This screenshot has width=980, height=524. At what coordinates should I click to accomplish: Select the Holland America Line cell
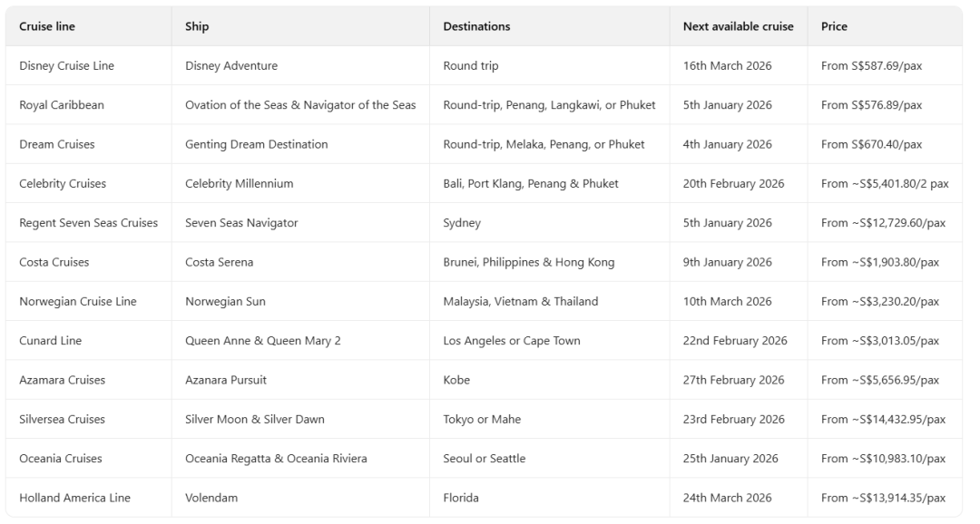point(74,498)
